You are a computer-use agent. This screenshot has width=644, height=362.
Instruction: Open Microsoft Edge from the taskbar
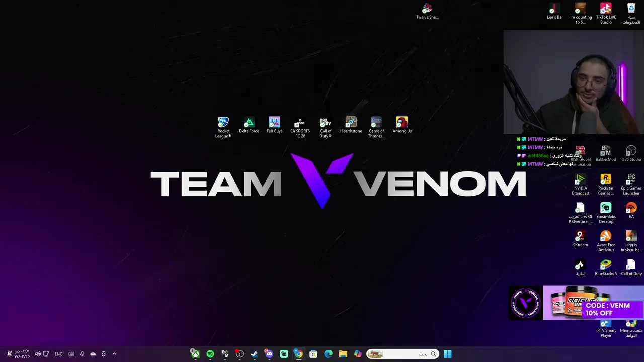click(328, 354)
